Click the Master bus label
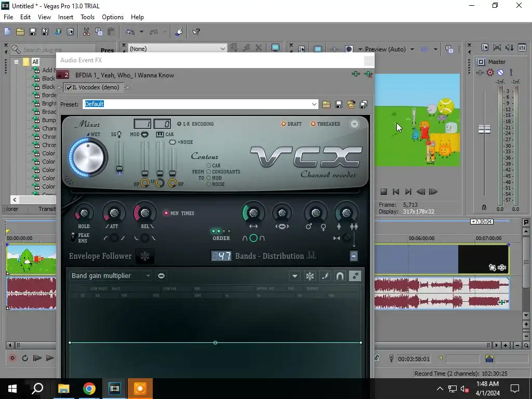 click(x=497, y=62)
